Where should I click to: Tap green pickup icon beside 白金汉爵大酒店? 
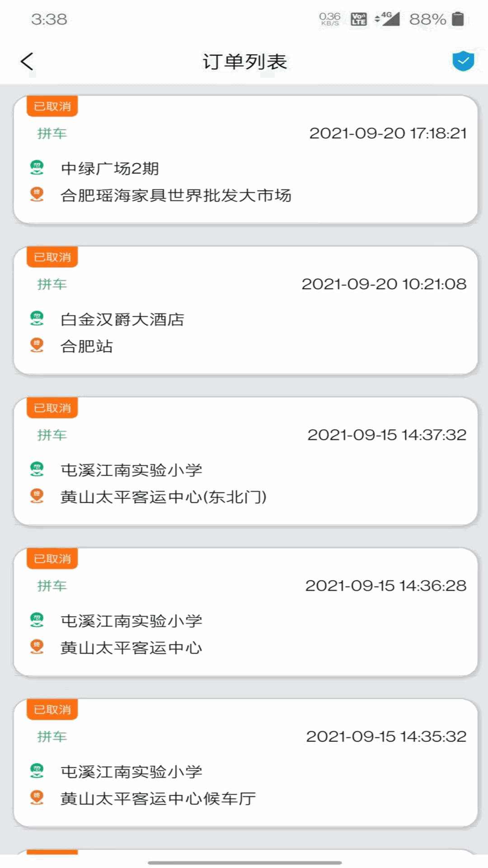click(37, 319)
